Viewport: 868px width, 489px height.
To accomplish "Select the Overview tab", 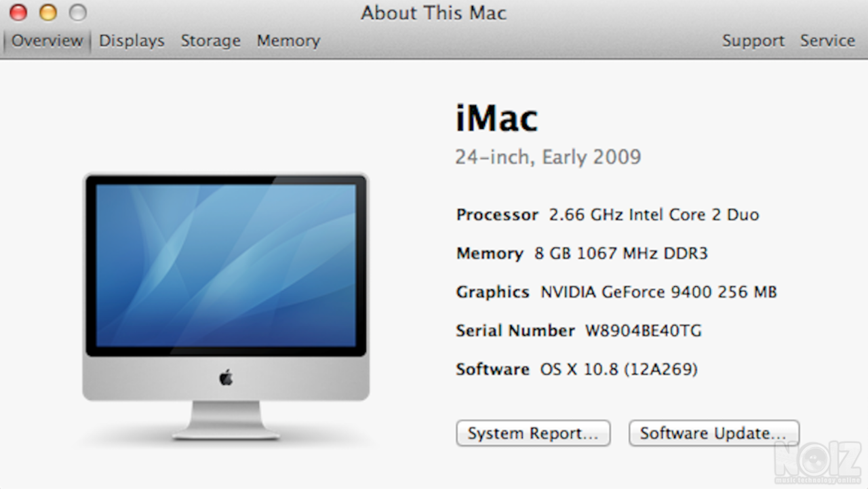I will pyautogui.click(x=47, y=41).
